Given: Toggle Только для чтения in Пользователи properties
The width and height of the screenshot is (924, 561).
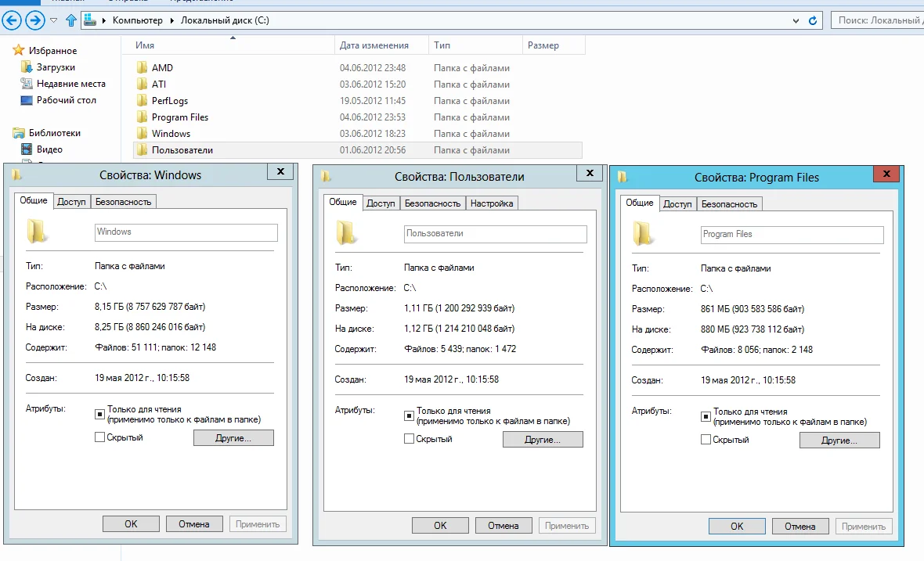Looking at the screenshot, I should 409,416.
